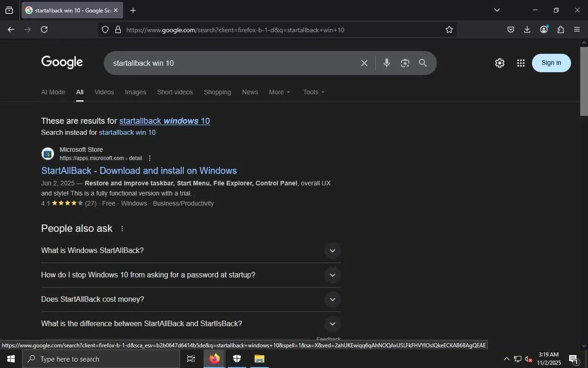This screenshot has width=588, height=368.
Task: Show hidden system tray icons
Action: tap(506, 359)
